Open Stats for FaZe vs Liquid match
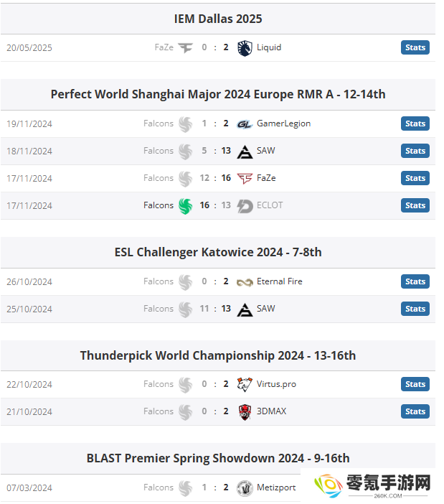The height and width of the screenshot is (504, 444). [415, 47]
